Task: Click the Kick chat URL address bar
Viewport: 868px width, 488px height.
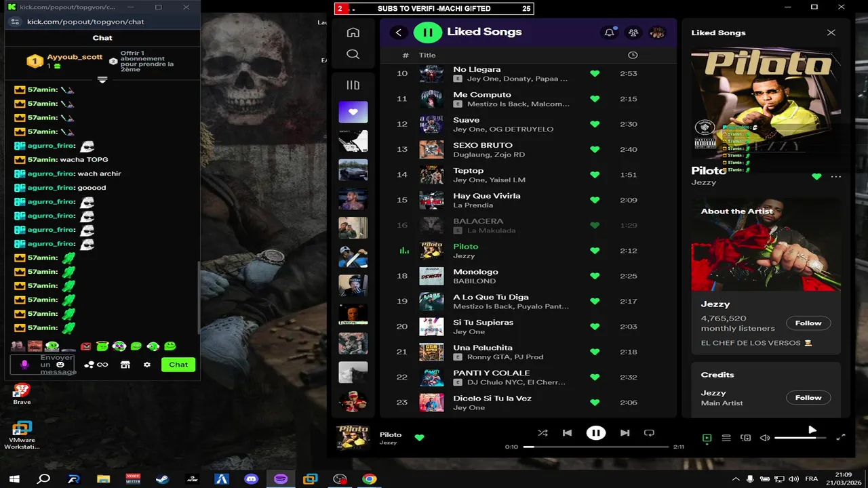Action: (x=85, y=22)
